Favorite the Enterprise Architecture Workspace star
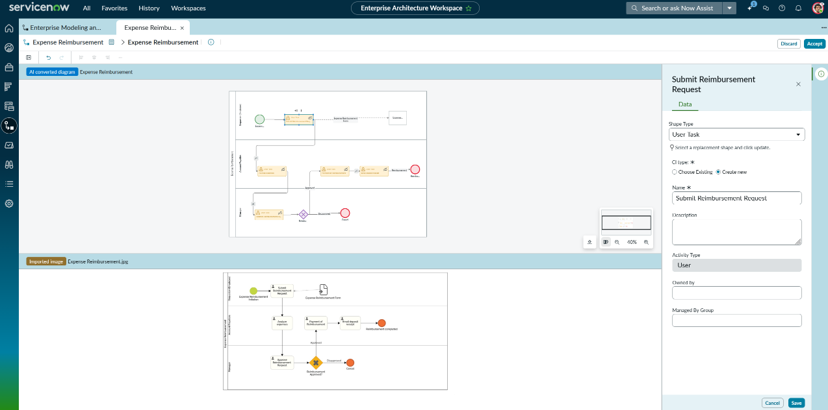 click(468, 8)
